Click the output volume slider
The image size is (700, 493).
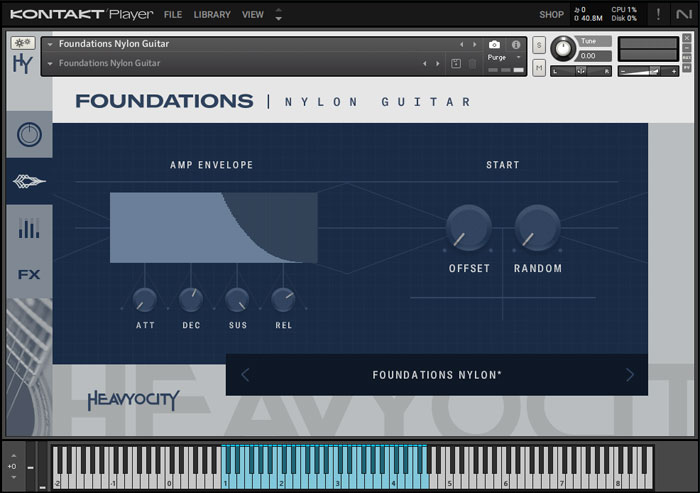tap(648, 71)
